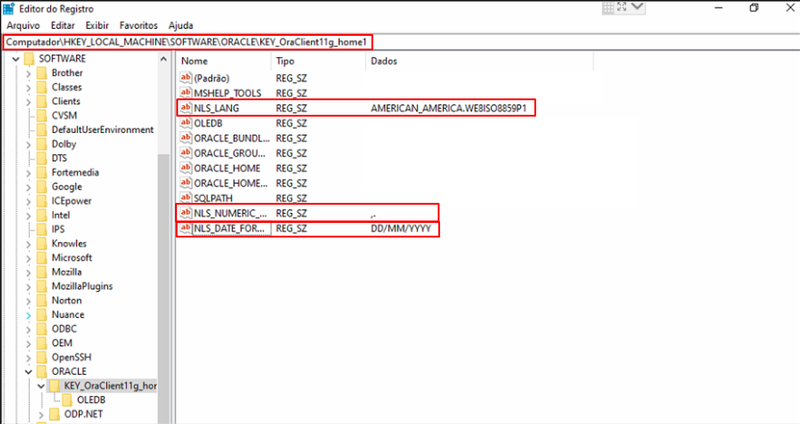
Task: Click the DD/MM/YYYY data value
Action: point(401,228)
